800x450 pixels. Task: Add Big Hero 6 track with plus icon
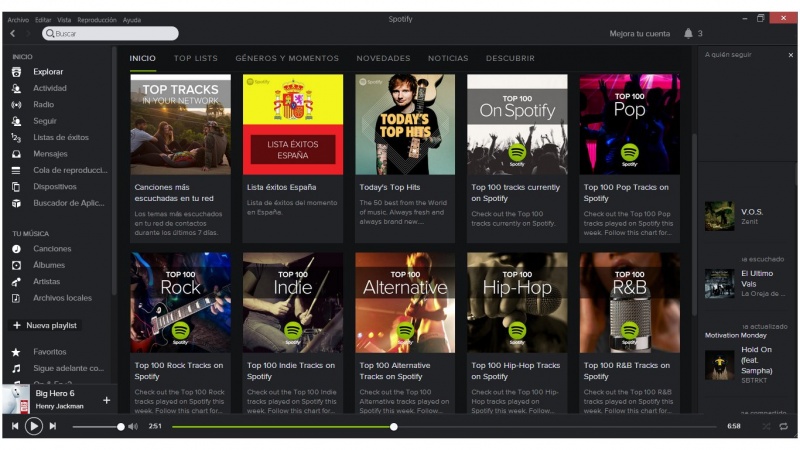point(106,401)
